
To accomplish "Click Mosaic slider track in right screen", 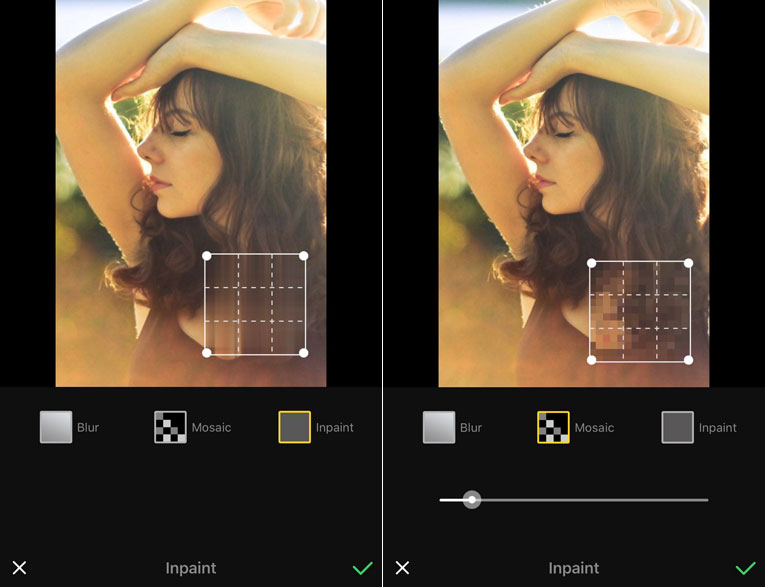I will pos(574,500).
